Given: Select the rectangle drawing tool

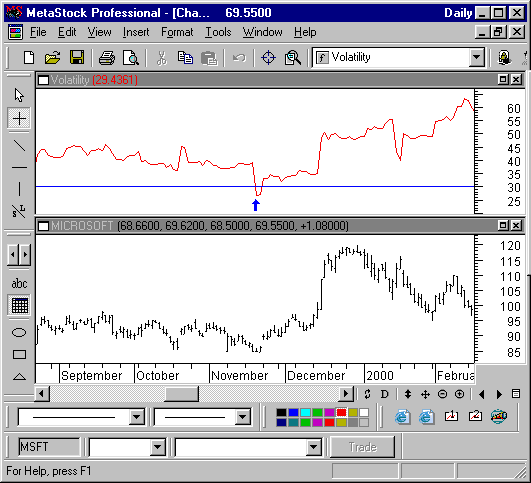Looking at the screenshot, I should (x=19, y=355).
